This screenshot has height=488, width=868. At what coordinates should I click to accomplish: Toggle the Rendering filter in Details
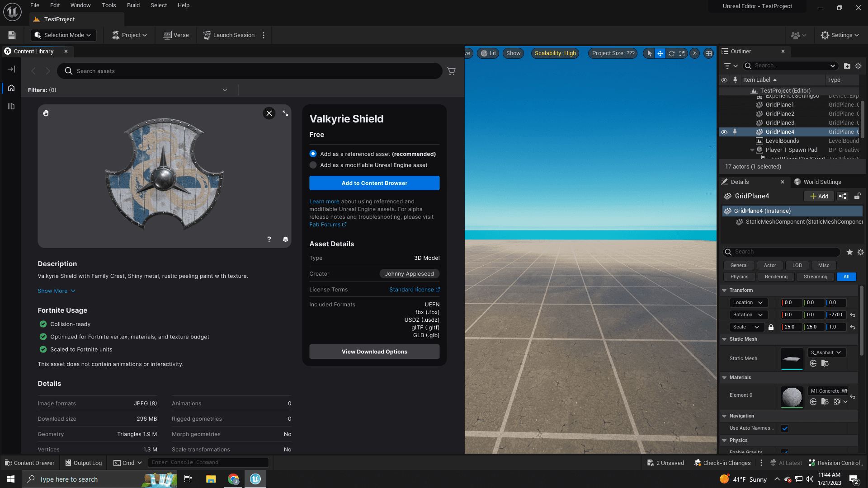776,277
